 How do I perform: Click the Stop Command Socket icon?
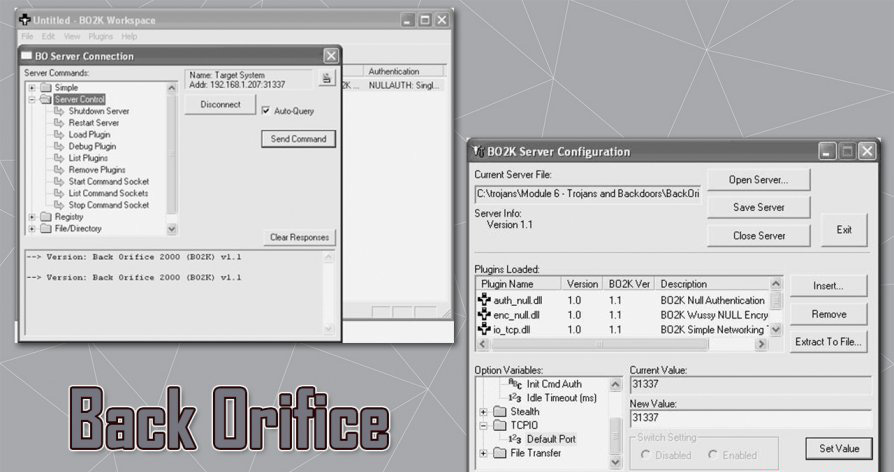[59, 205]
